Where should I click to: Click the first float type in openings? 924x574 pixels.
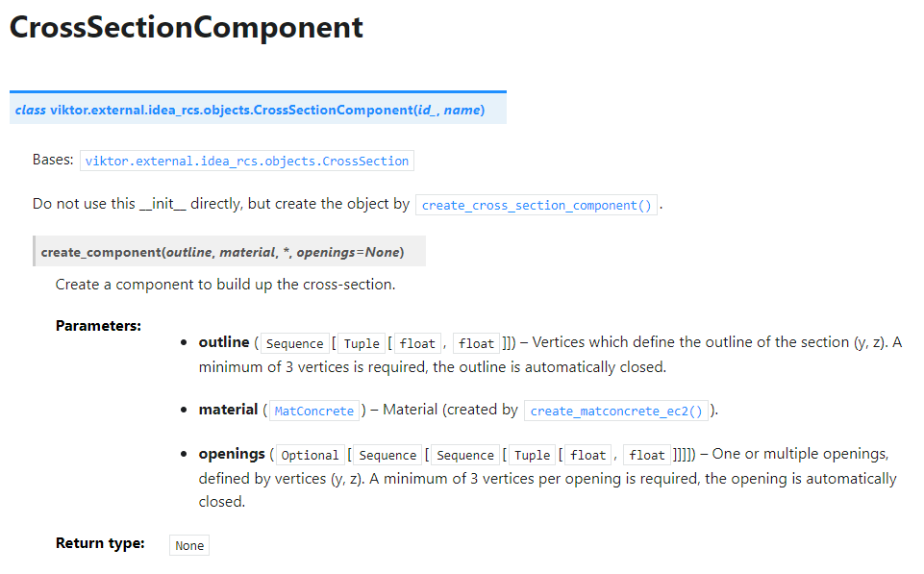point(588,455)
